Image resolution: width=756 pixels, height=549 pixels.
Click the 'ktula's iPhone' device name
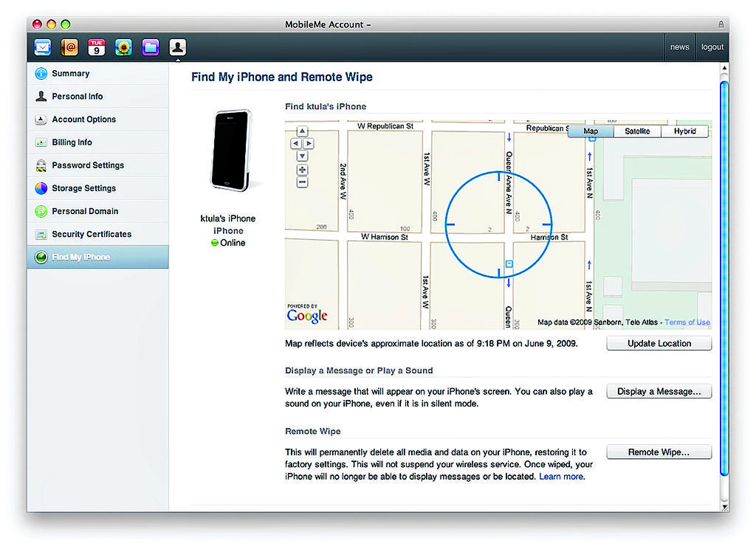[x=228, y=218]
